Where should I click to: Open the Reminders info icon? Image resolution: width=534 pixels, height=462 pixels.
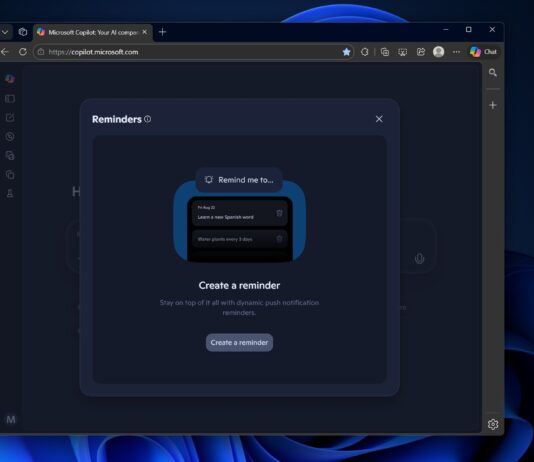point(147,119)
